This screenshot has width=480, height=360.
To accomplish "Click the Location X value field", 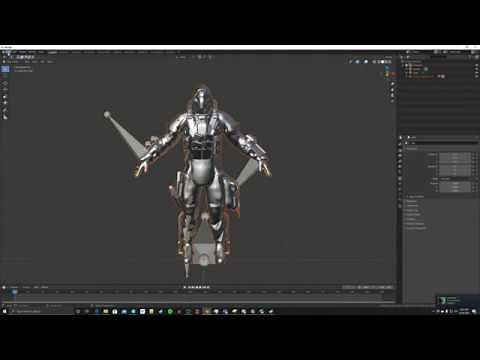I will point(455,154).
